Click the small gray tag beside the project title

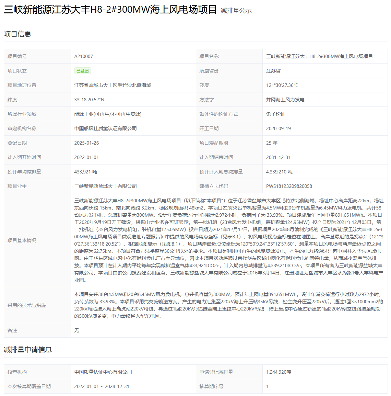tap(236, 11)
